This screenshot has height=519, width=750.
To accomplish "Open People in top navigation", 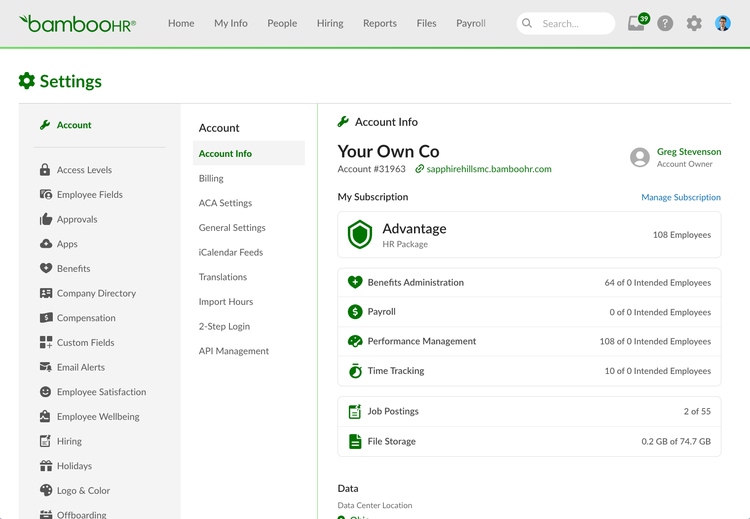I will coord(282,23).
